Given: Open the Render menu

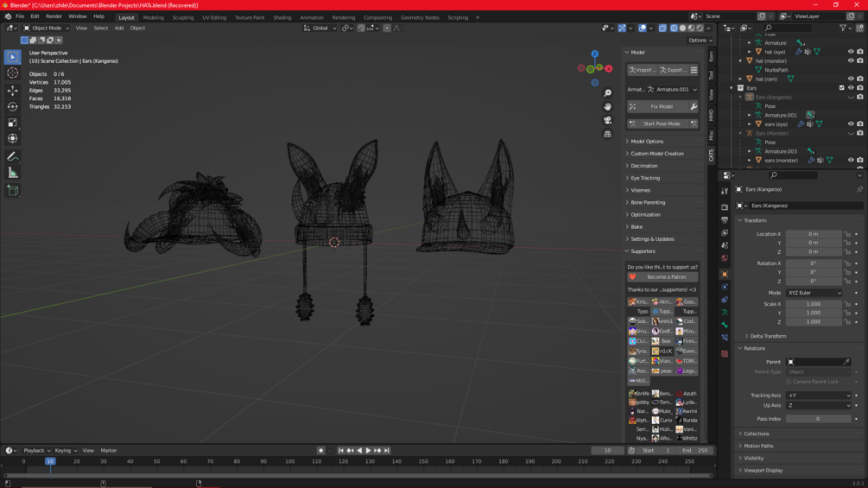Looking at the screenshot, I should click(x=54, y=16).
